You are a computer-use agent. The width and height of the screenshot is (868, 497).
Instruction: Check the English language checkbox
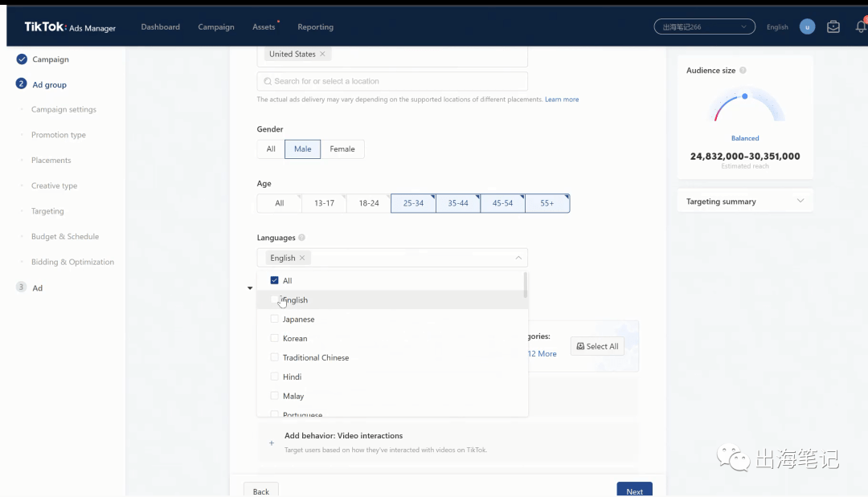(x=274, y=299)
